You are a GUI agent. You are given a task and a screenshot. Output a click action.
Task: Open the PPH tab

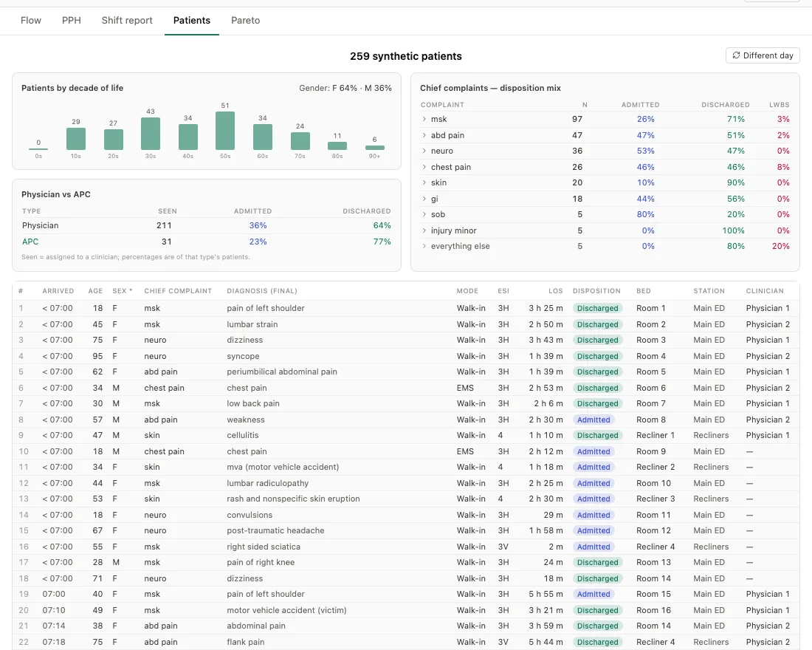coord(72,20)
